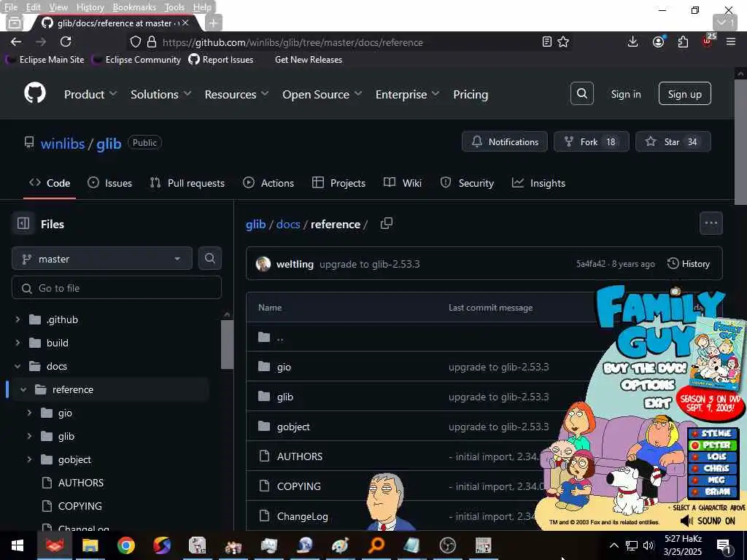Open the browser hamburger menu

tap(731, 42)
